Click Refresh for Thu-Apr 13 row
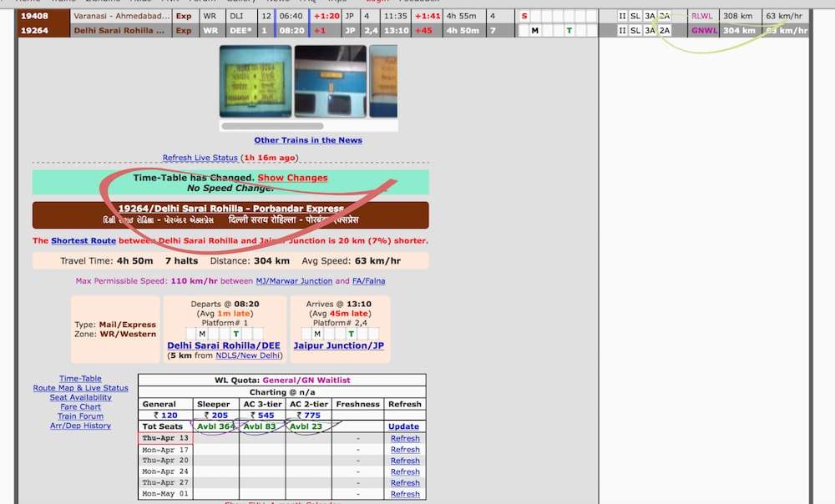The height and width of the screenshot is (504, 835). [x=405, y=439]
